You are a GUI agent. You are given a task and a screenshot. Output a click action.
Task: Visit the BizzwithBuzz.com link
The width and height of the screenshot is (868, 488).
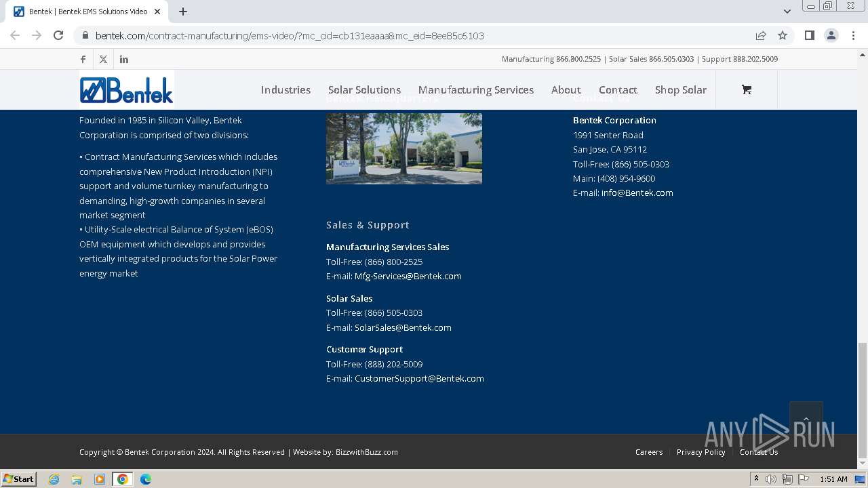click(367, 452)
